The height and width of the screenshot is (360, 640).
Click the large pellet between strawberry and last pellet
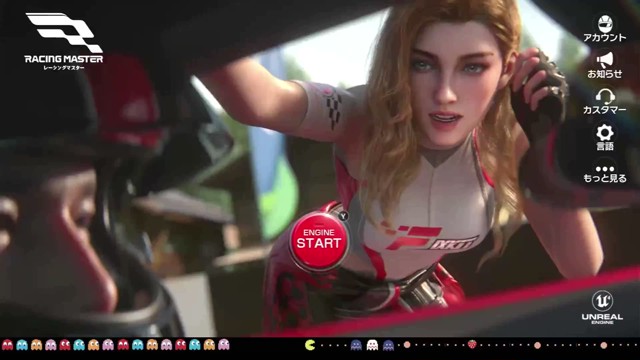click(538, 345)
